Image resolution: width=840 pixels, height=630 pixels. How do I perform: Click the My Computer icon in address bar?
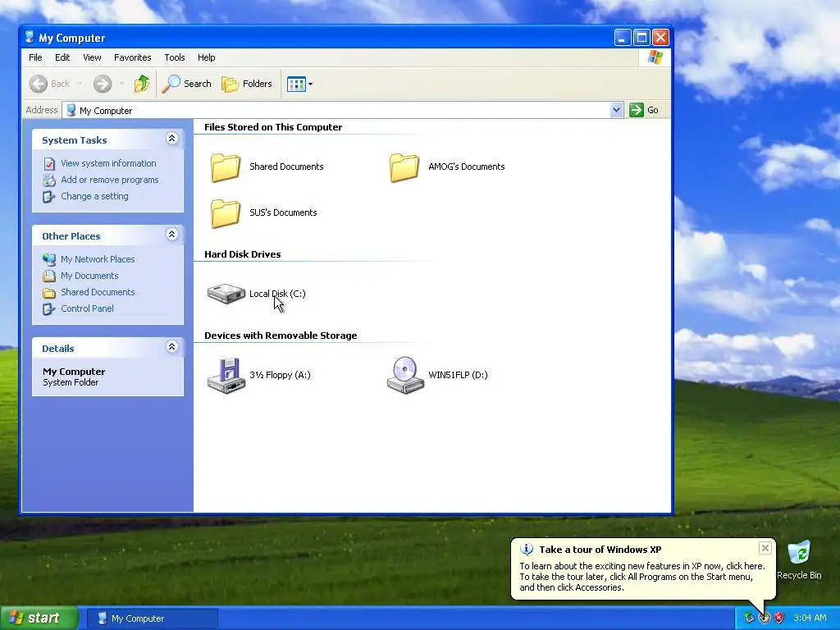(71, 111)
